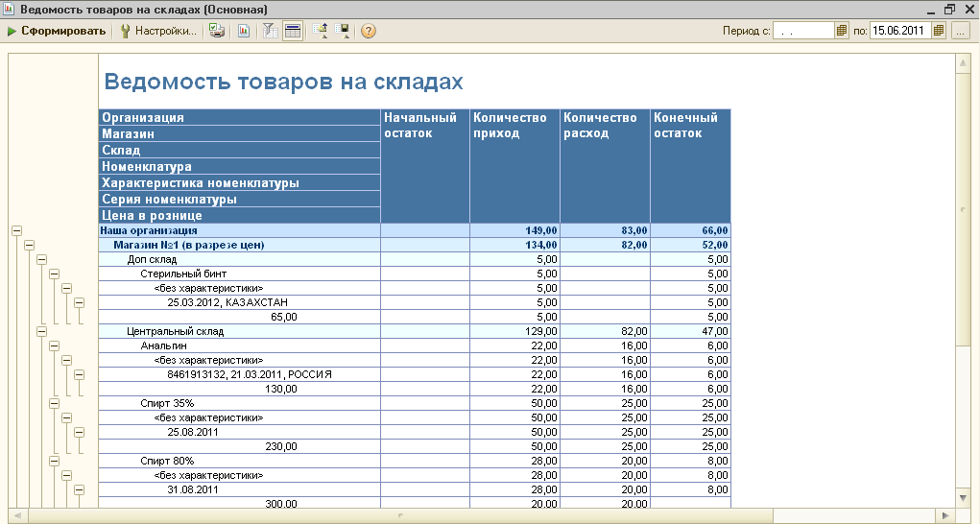Collapse the '8461913132, 21.03.2011, РОССИЯ' group

pos(80,374)
